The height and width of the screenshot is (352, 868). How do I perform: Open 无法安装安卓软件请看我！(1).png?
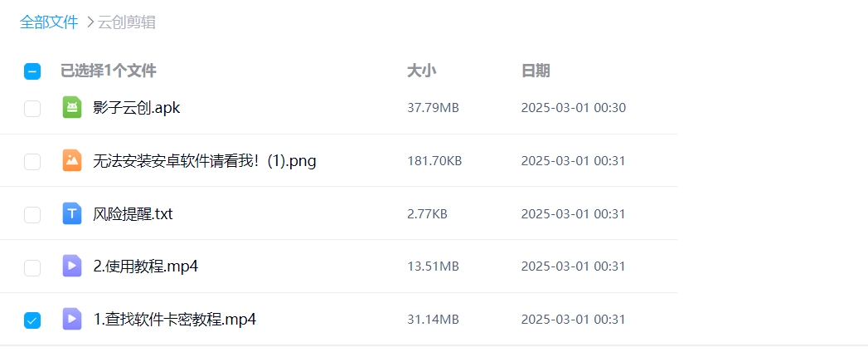(x=205, y=161)
